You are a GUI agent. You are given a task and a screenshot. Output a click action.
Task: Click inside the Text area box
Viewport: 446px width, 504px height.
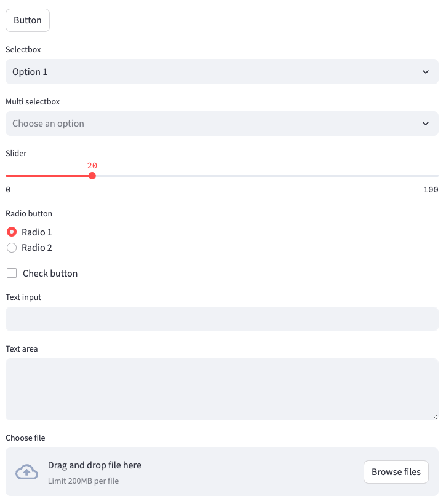click(x=221, y=389)
